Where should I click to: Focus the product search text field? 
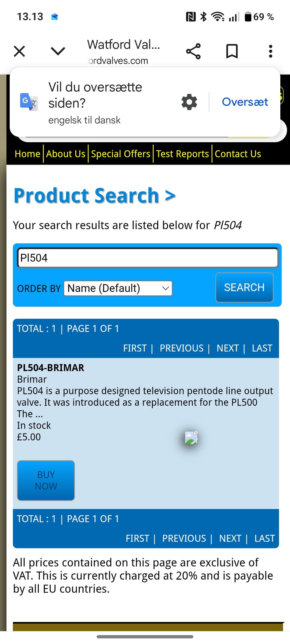coord(147,258)
